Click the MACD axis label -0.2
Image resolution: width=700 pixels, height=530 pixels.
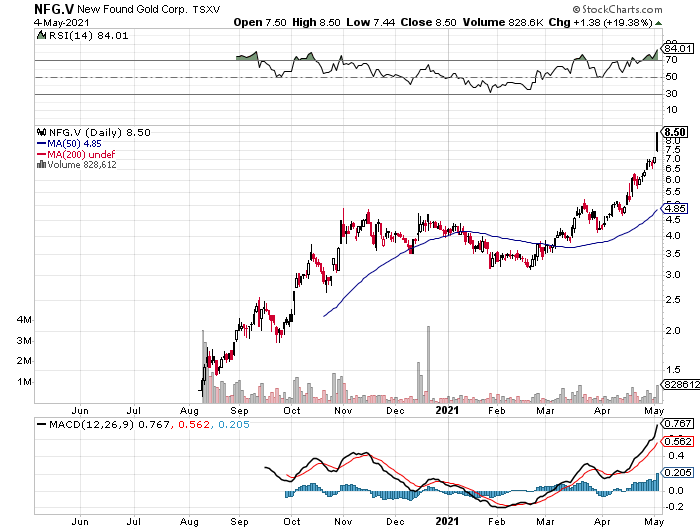(675, 507)
